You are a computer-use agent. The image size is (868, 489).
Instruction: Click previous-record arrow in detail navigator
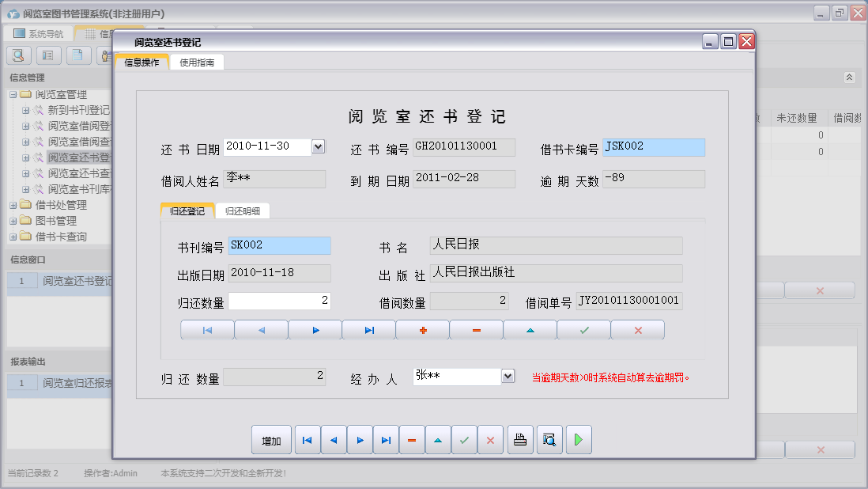click(x=262, y=330)
